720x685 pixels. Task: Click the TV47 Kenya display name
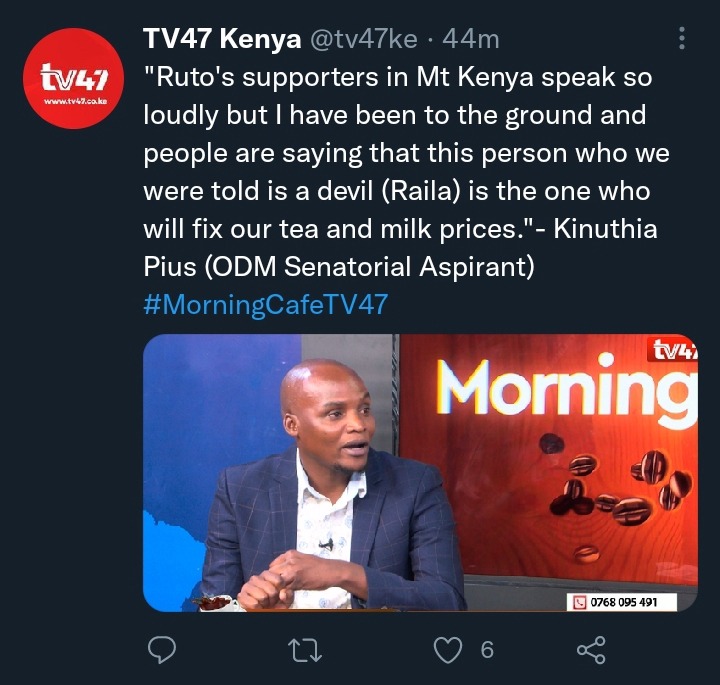point(222,39)
